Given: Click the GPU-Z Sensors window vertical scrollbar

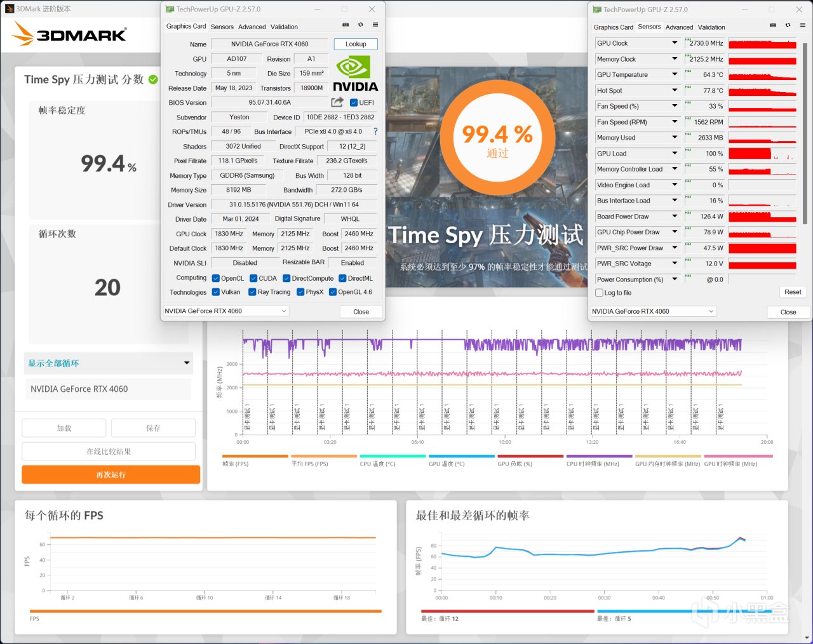Looking at the screenshot, I should click(805, 133).
